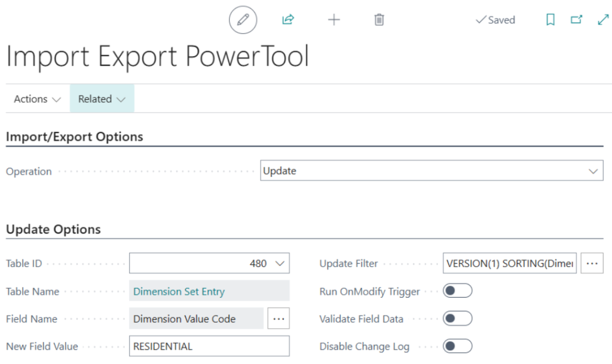This screenshot has width=612, height=364.
Task: Click the expand to full screen arrows
Action: click(x=602, y=20)
